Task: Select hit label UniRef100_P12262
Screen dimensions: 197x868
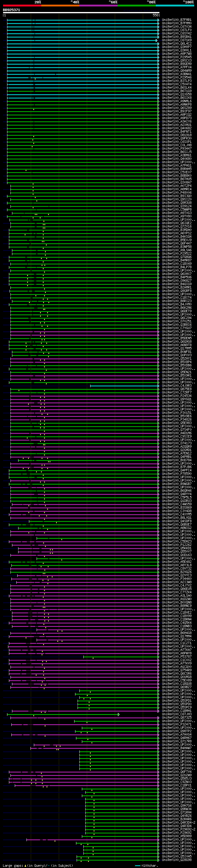Action: pos(176,545)
